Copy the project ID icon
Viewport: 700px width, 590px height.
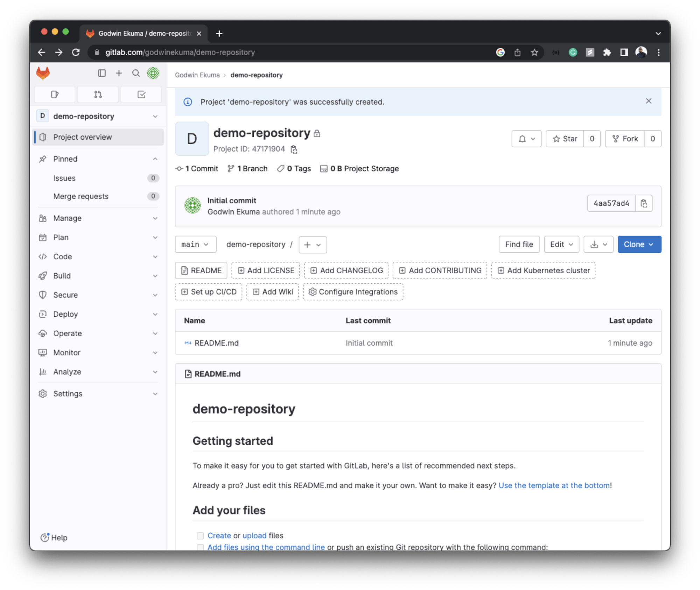pyautogui.click(x=294, y=149)
